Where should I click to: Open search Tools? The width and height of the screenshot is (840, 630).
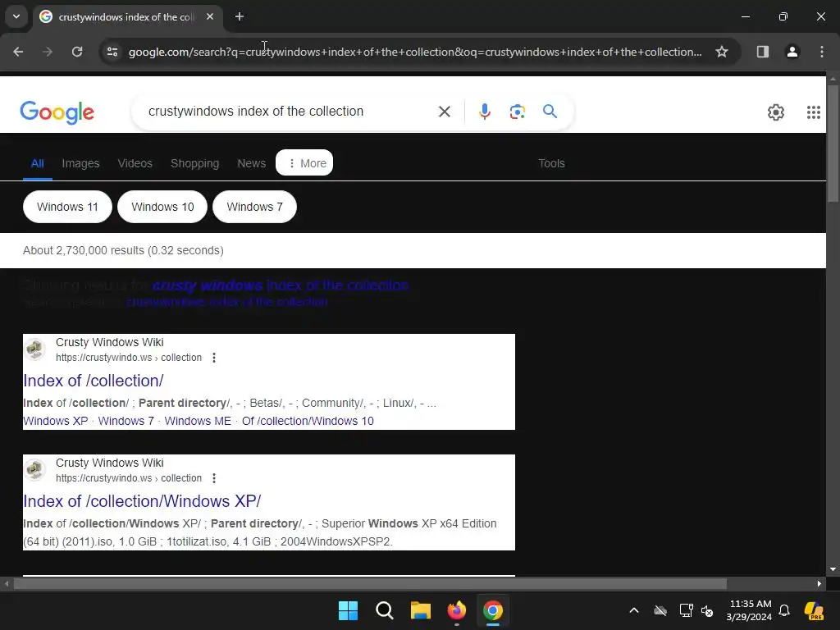[x=551, y=163]
